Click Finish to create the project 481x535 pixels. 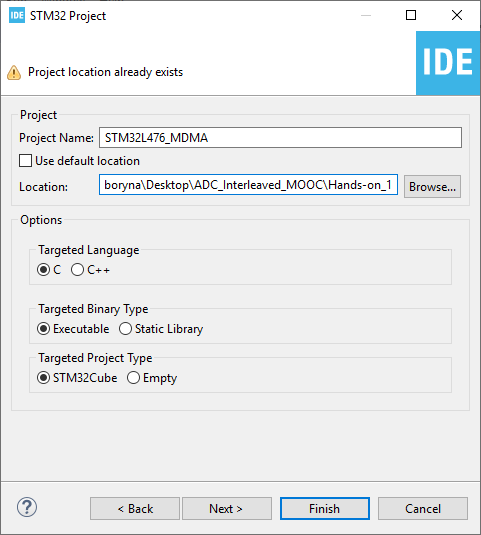coord(325,509)
